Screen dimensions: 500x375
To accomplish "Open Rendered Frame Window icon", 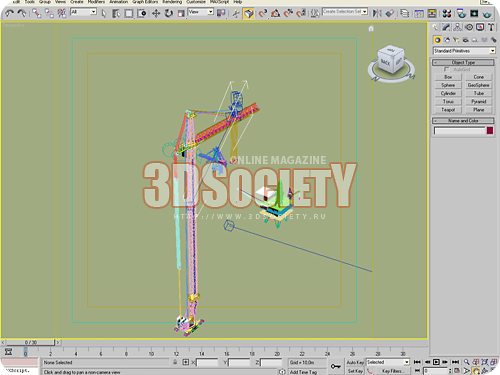I will [474, 13].
